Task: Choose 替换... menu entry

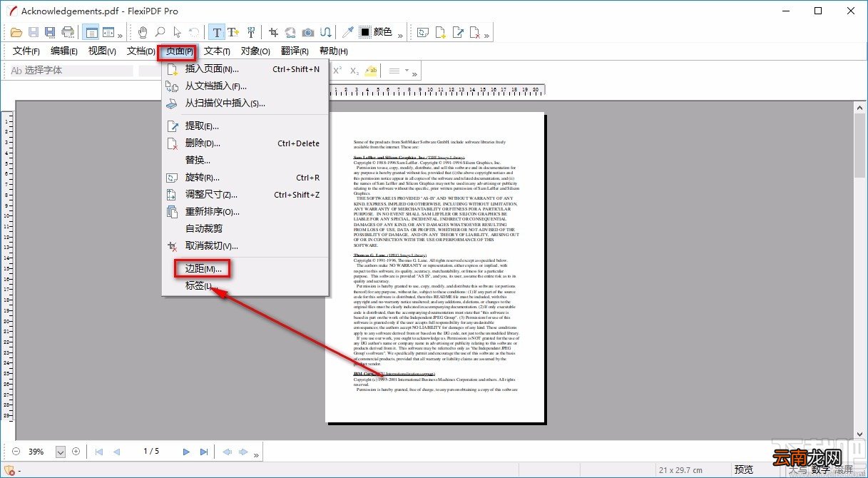Action: click(x=245, y=161)
